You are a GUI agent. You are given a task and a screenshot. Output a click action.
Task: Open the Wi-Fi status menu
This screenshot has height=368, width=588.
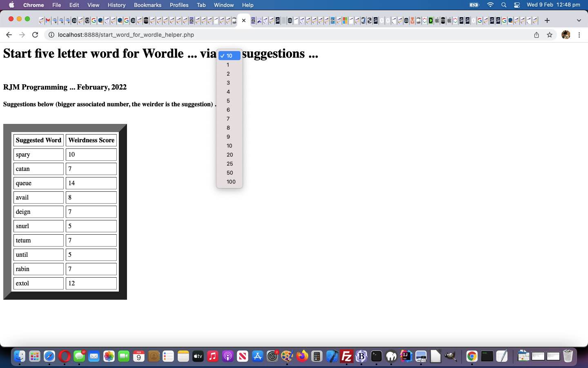point(490,5)
